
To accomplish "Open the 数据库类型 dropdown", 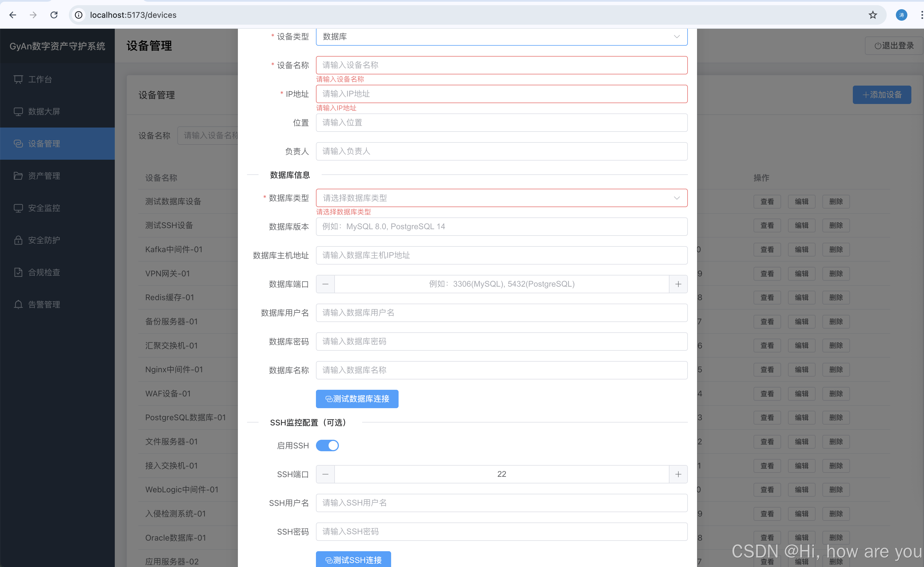I will [x=501, y=198].
